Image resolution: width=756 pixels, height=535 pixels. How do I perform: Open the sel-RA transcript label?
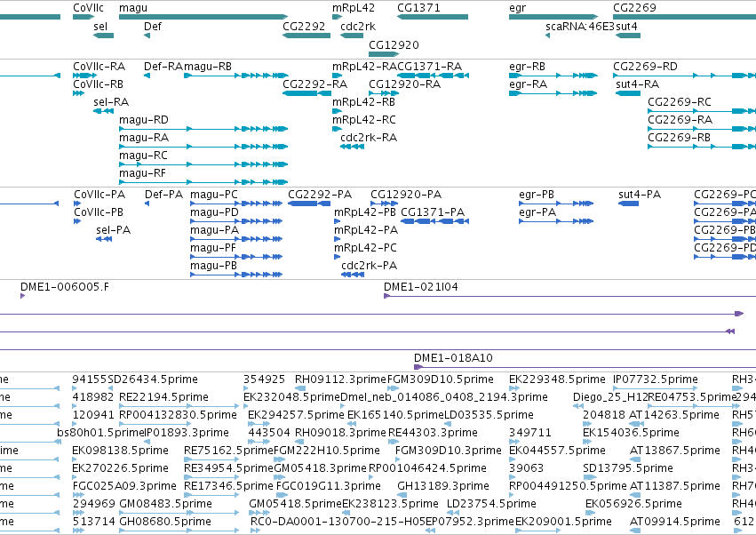(111, 102)
